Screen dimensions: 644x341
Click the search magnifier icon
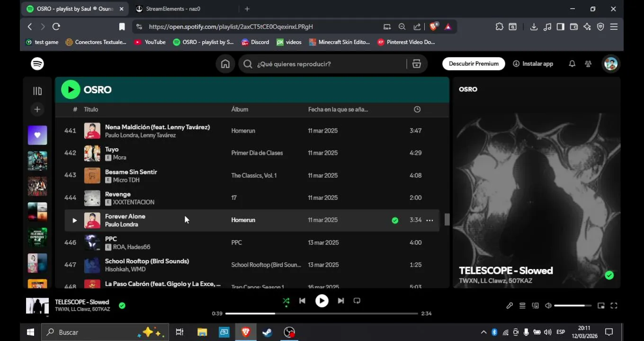click(x=248, y=64)
